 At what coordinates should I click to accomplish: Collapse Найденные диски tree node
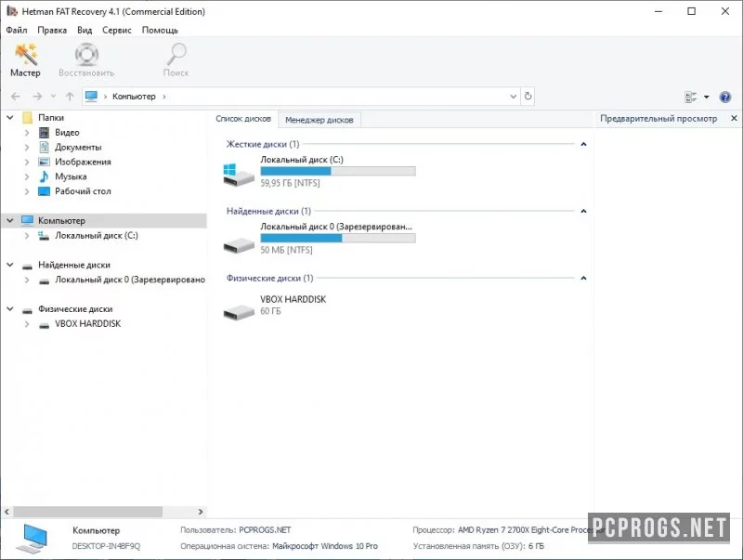coord(10,265)
